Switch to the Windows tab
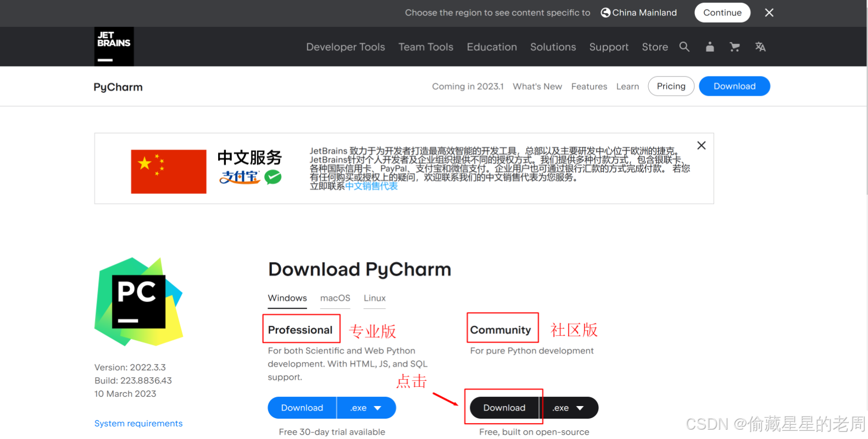 click(287, 298)
